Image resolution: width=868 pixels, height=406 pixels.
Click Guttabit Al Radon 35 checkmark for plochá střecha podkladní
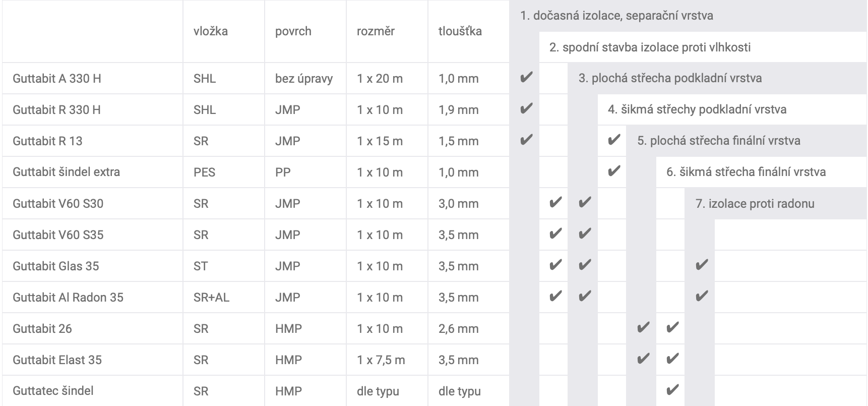[x=584, y=297]
